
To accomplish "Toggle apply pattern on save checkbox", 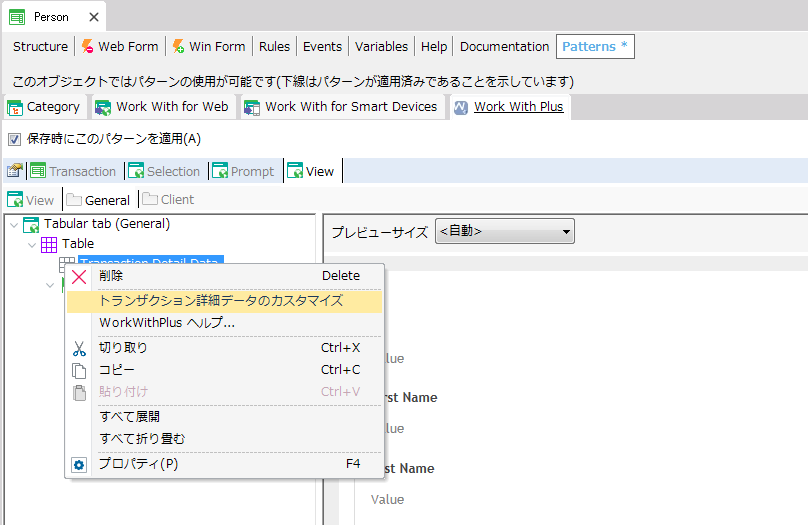I will click(14, 139).
